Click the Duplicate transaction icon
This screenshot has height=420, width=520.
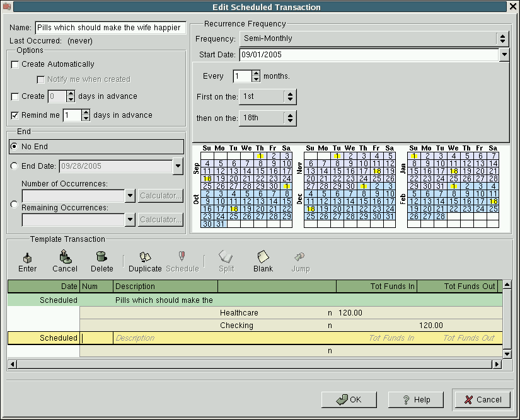tap(145, 257)
